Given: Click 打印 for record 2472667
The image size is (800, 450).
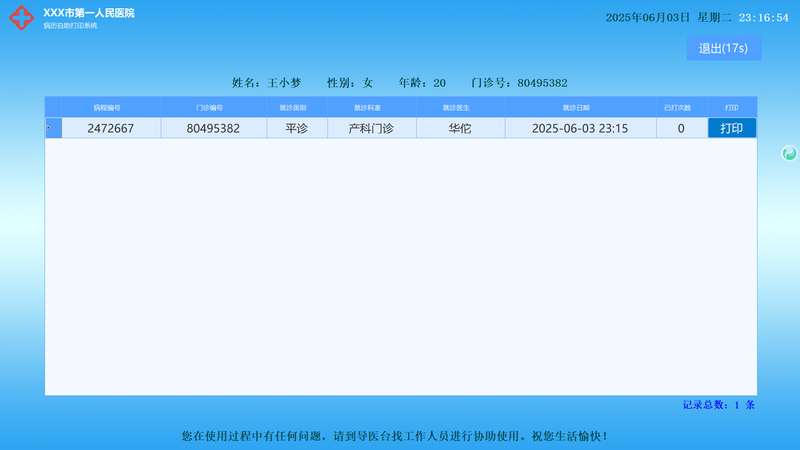Looking at the screenshot, I should (732, 128).
